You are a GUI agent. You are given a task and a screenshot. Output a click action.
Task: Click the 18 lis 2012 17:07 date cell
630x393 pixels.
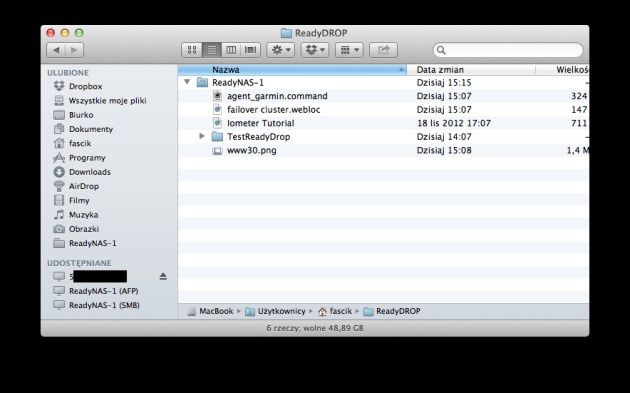coord(454,123)
